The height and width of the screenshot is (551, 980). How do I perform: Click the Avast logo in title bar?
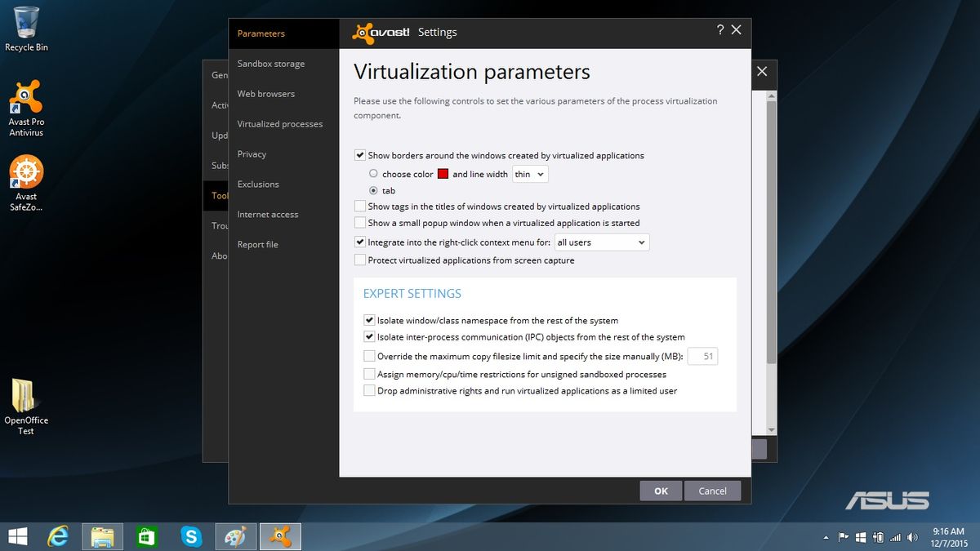[381, 32]
